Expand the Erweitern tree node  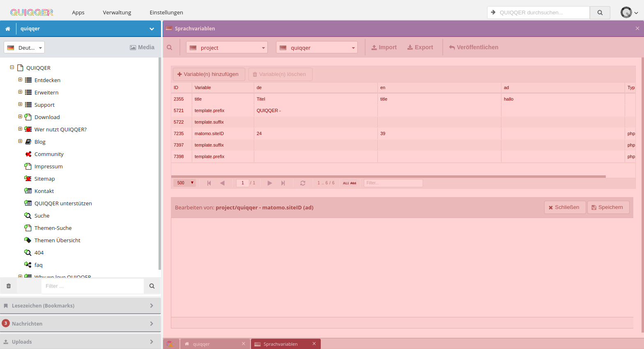point(20,92)
